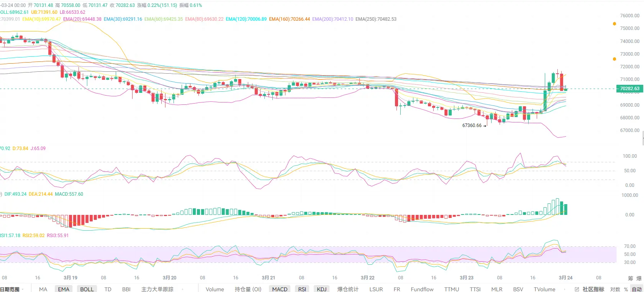The width and height of the screenshot is (644, 292).
Task: Show more main indicators after 主力大单跟踪
Action: (x=182, y=289)
